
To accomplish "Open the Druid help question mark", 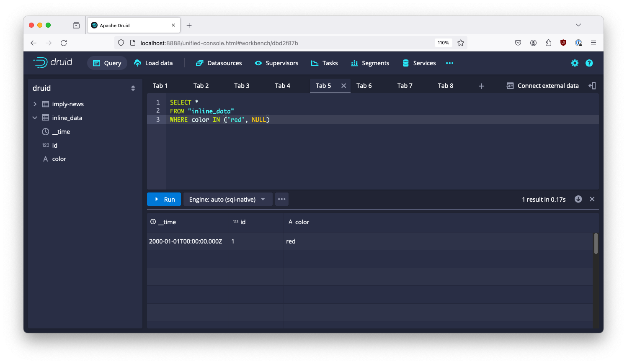I will (589, 63).
